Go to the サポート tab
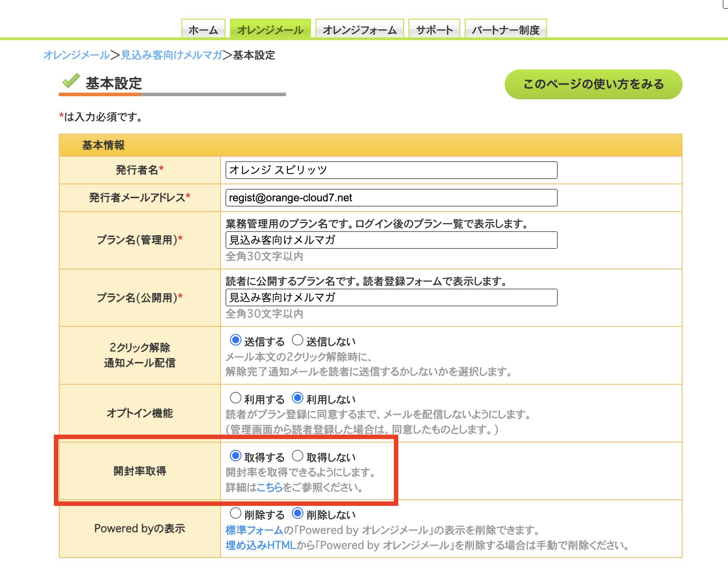 434,29
